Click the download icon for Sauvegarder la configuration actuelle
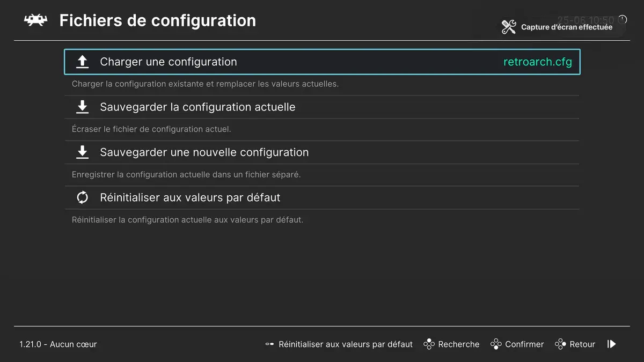Viewport: 644px width, 362px height. 82,106
